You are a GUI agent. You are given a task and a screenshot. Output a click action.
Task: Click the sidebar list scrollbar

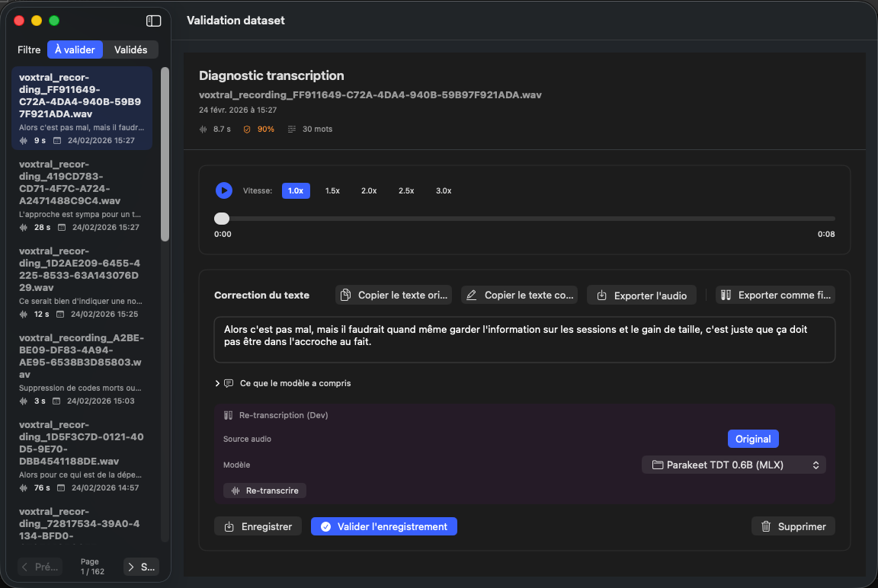pyautogui.click(x=165, y=155)
